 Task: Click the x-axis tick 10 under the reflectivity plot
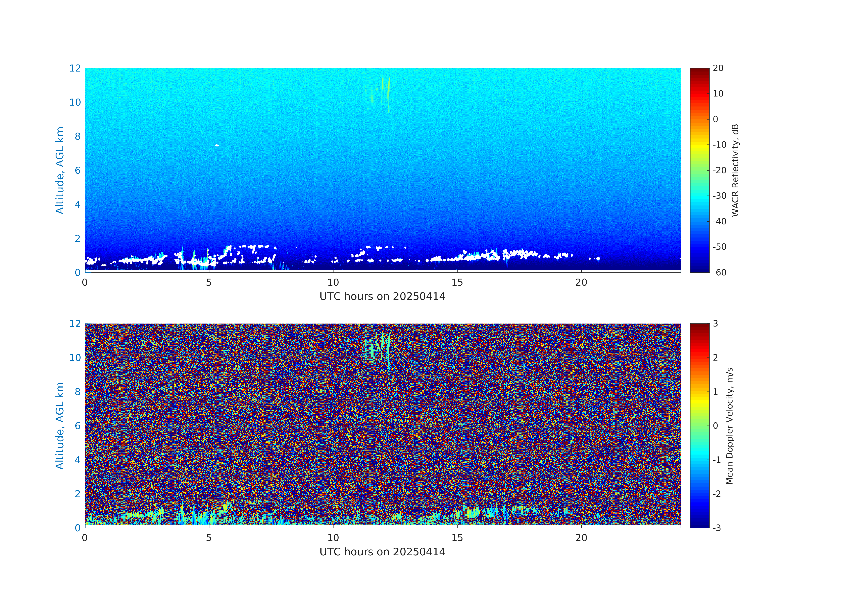[333, 282]
